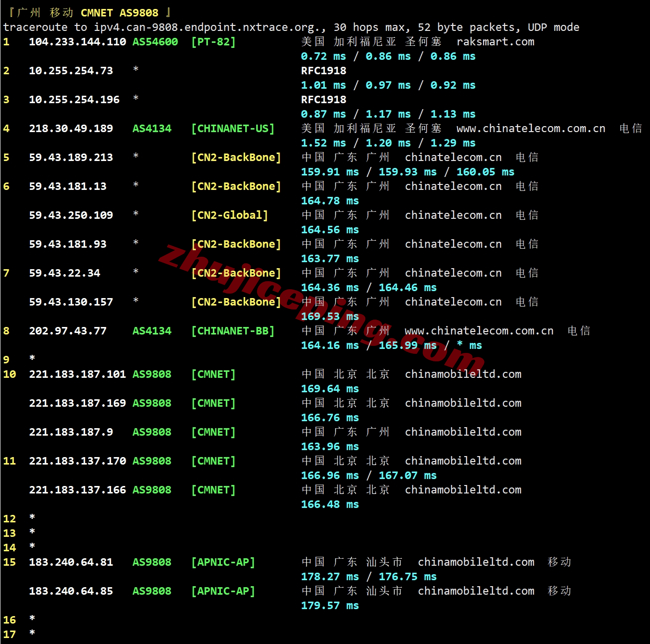Click IP address 221.183.187.9

(71, 432)
